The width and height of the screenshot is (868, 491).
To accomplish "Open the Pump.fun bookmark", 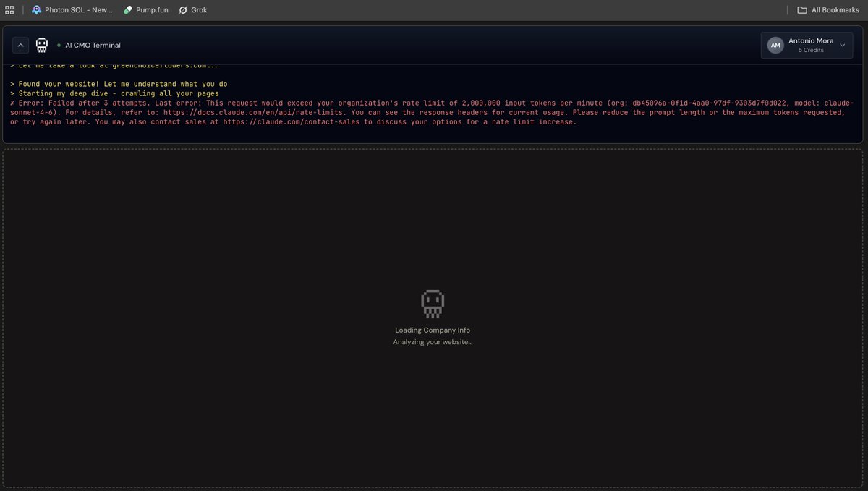I will click(x=145, y=10).
